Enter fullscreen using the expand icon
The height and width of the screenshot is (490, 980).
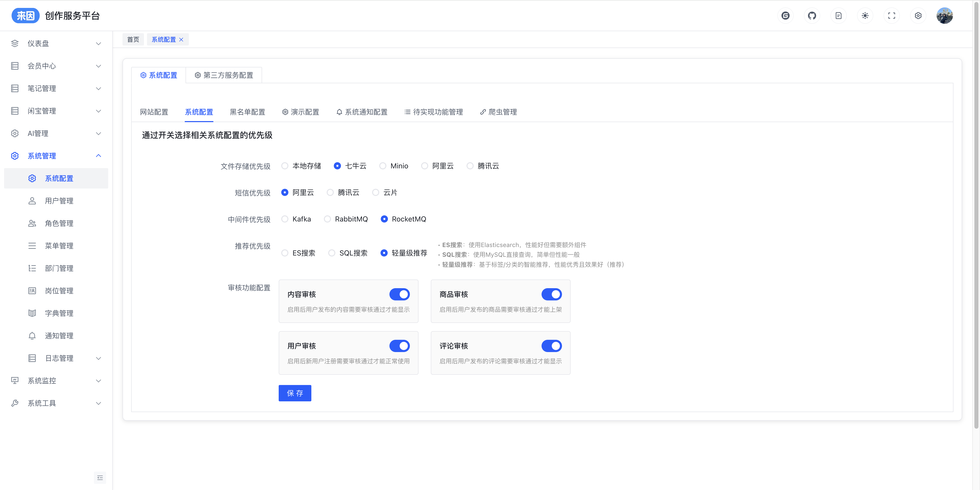tap(891, 16)
